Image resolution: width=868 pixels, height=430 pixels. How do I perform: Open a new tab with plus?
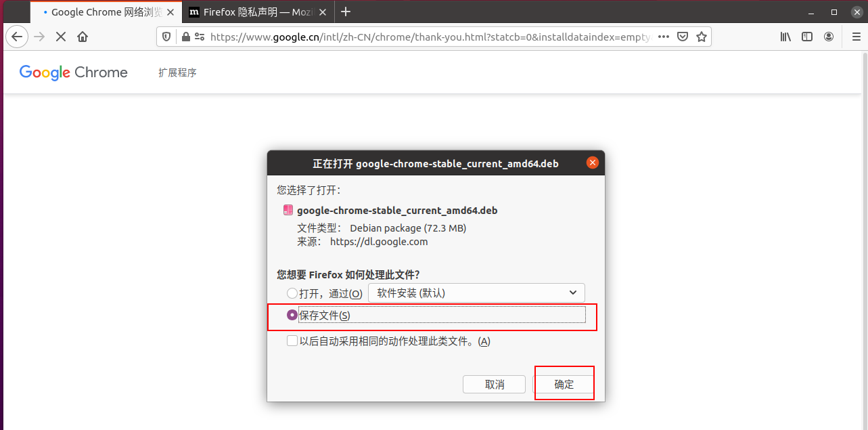(346, 12)
